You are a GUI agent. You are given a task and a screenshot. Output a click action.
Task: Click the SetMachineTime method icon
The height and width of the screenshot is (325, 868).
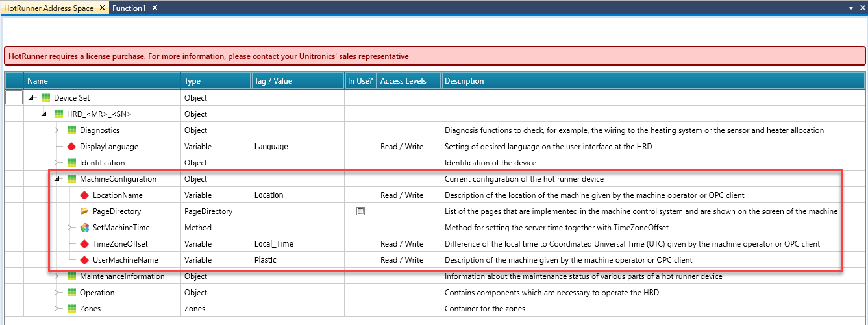point(84,228)
